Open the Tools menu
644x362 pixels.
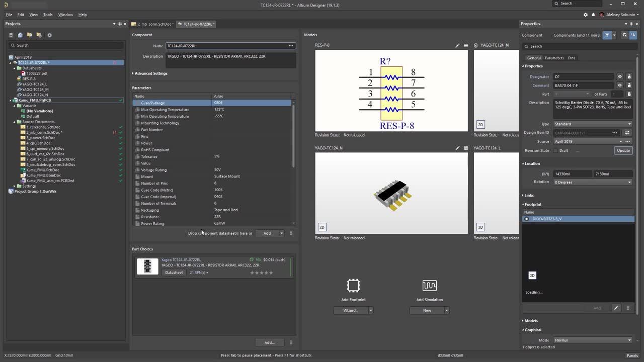[48, 15]
